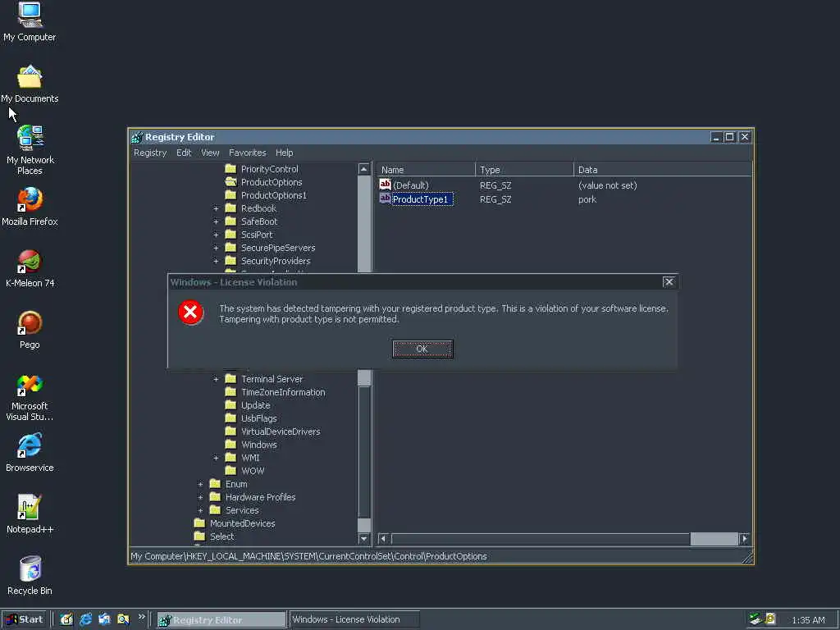
Task: Click the (Default) string value icon
Action: coord(385,185)
